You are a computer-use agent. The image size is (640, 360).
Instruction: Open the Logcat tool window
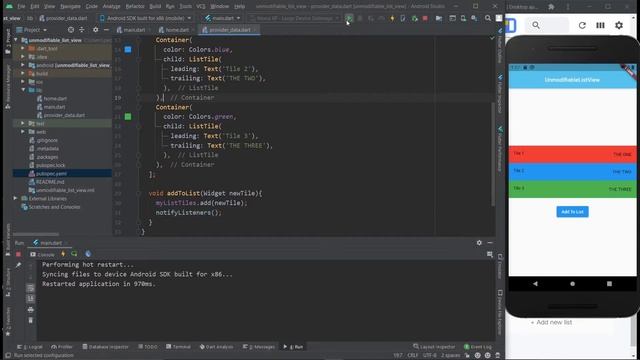30,347
